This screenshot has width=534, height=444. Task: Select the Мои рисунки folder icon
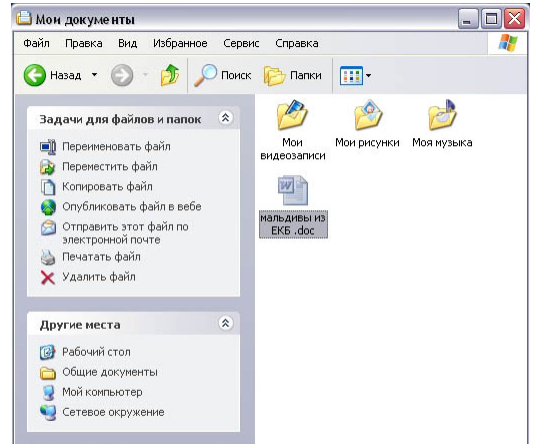(x=368, y=115)
